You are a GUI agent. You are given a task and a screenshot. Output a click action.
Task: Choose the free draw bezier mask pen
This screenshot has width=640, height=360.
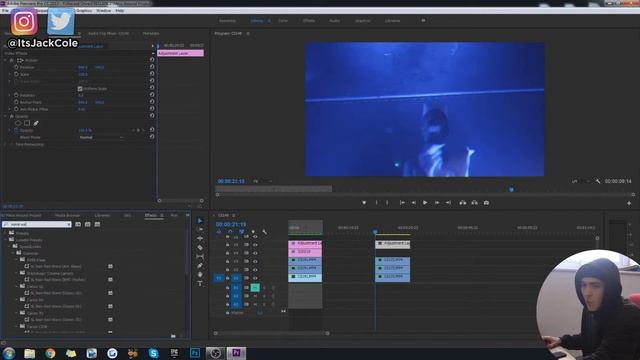(x=36, y=123)
